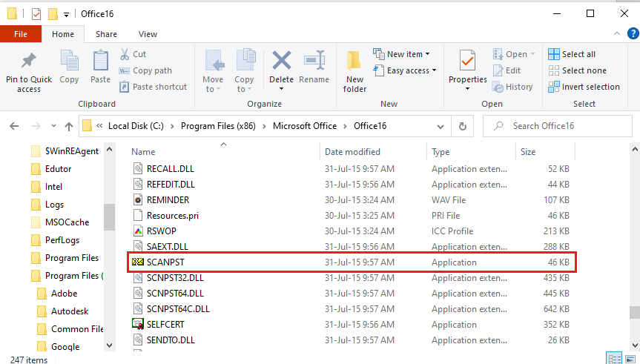Viewport: 640px width, 364px height.
Task: Open the Move to menu
Action: coord(213,71)
